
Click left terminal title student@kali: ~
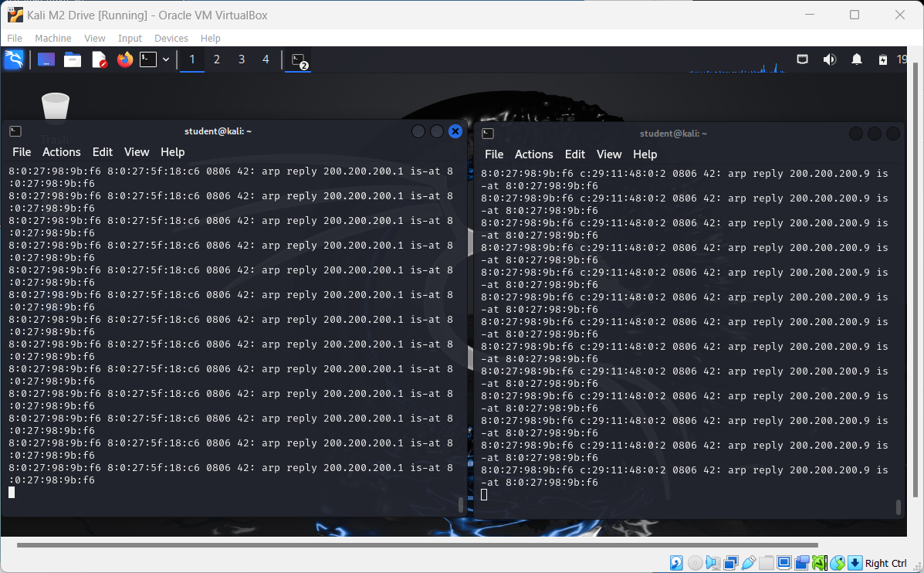pyautogui.click(x=218, y=131)
